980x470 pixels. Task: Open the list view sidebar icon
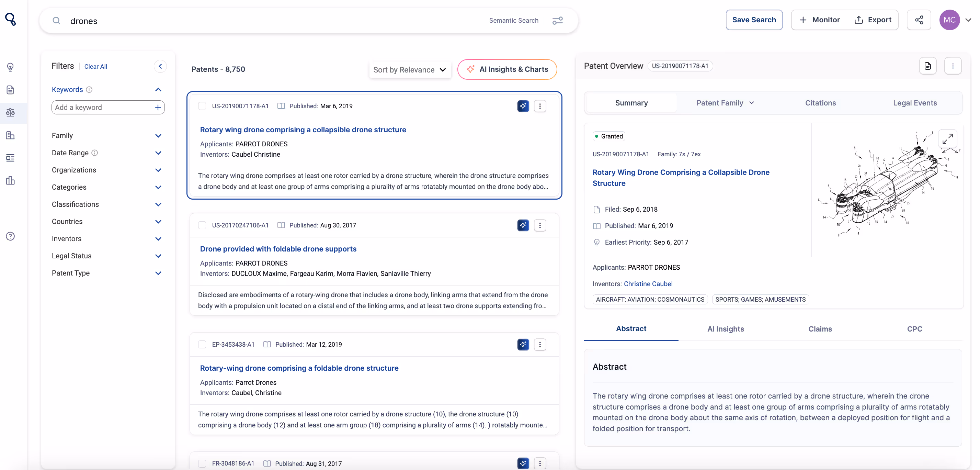[10, 158]
